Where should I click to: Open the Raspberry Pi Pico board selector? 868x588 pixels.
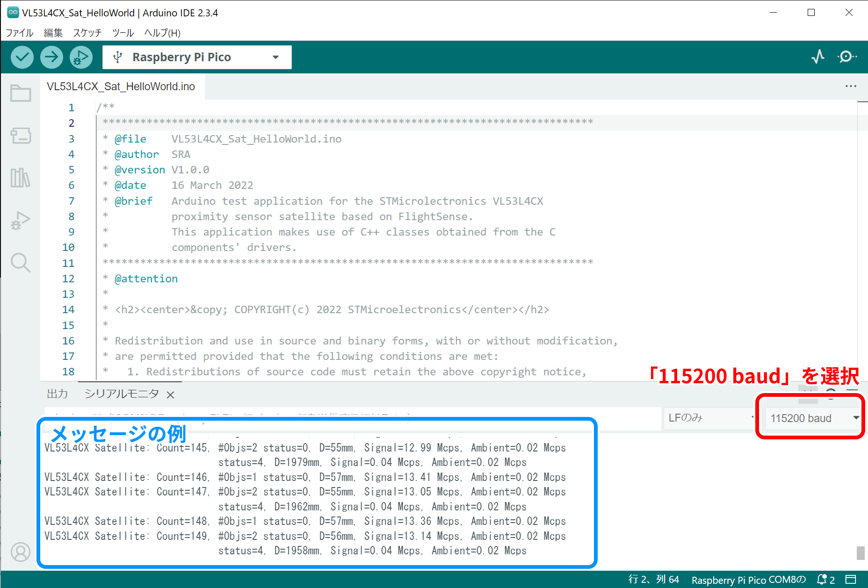197,57
